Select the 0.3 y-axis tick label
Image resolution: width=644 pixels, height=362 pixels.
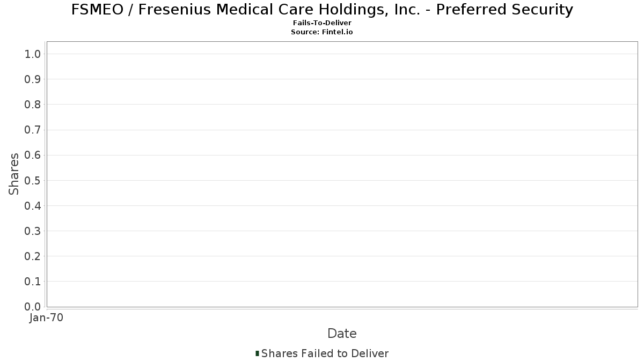pyautogui.click(x=33, y=231)
